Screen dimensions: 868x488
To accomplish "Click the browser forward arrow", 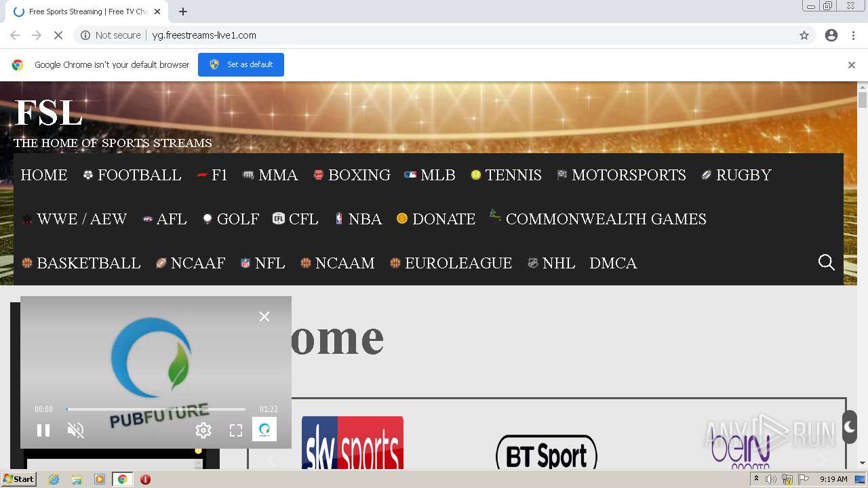I will click(x=37, y=35).
